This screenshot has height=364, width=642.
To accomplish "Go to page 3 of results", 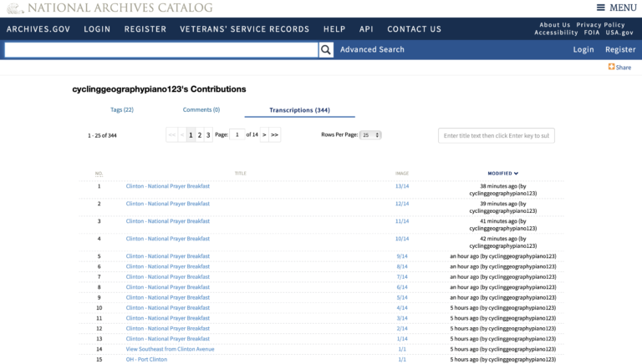I will pos(208,135).
